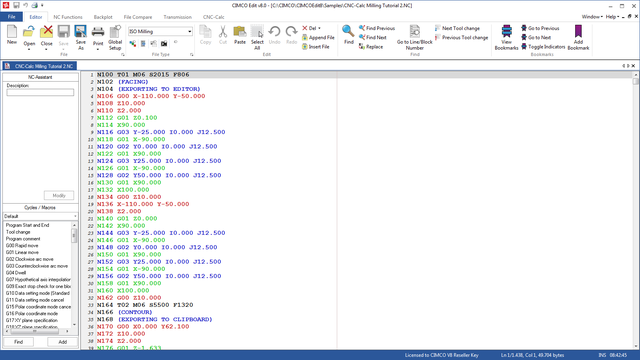Click Toggle Indicators in Bookmarks group
The image size is (640, 360).
coord(543,47)
